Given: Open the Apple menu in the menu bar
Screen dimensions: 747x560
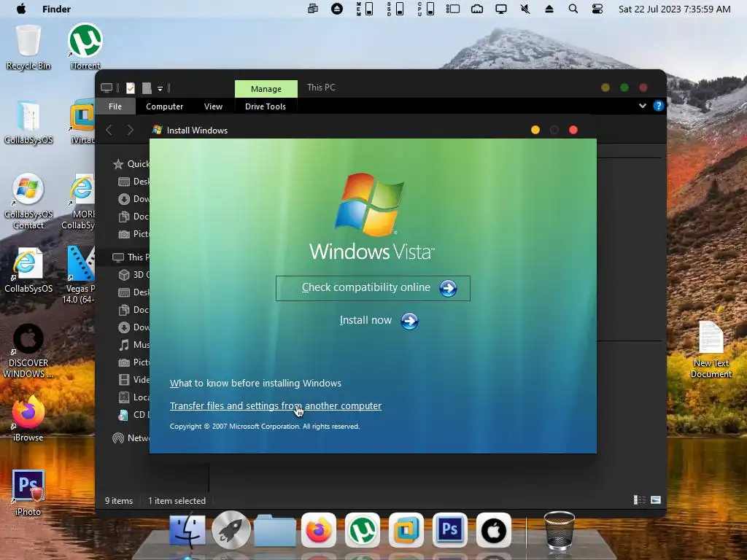Looking at the screenshot, I should pos(21,9).
